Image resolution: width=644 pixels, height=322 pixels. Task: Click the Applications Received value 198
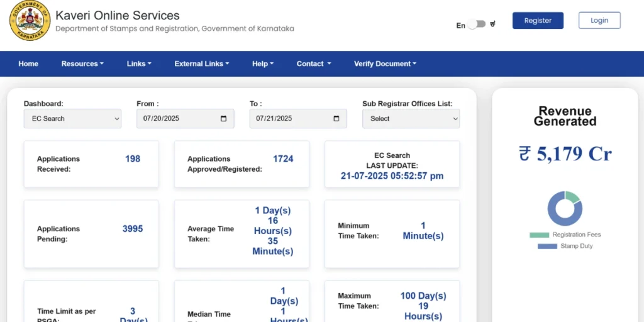(133, 159)
